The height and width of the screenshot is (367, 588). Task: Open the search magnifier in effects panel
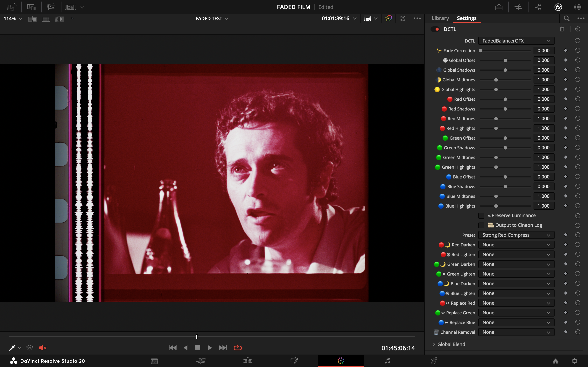pos(566,18)
